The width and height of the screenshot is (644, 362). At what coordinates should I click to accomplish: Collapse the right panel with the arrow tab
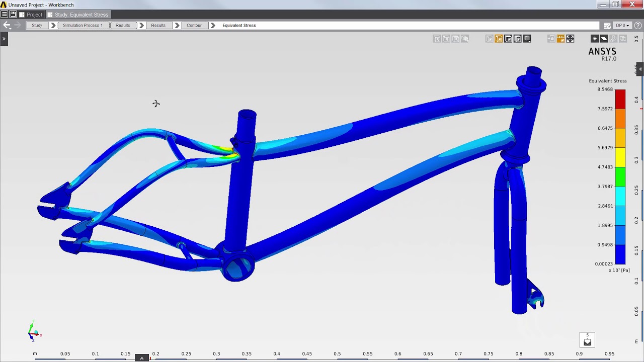click(640, 69)
